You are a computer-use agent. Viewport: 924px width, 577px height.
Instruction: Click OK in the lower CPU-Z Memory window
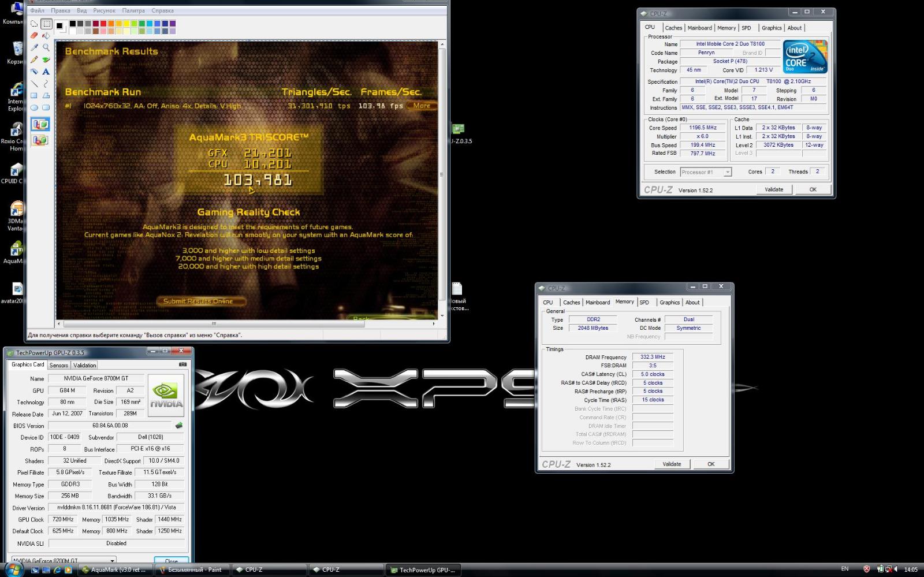tap(711, 464)
